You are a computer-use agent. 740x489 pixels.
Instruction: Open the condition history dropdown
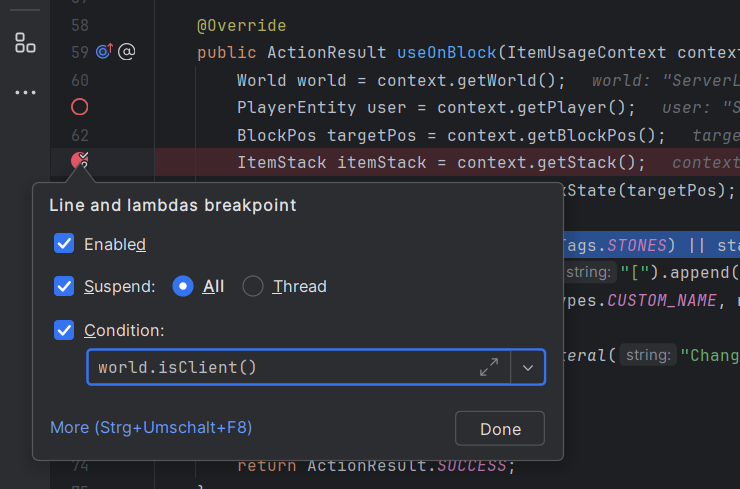click(x=528, y=367)
